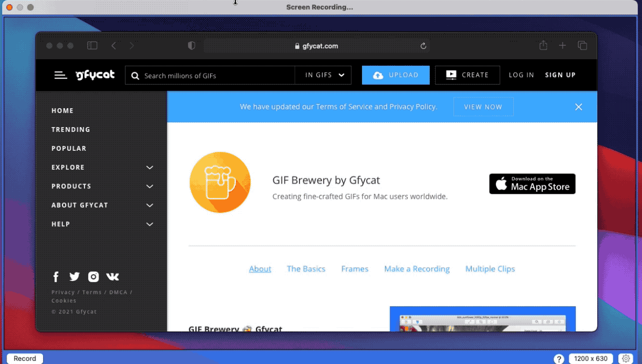
Task: Open the IN GIFS search filter dropdown
Action: (324, 75)
